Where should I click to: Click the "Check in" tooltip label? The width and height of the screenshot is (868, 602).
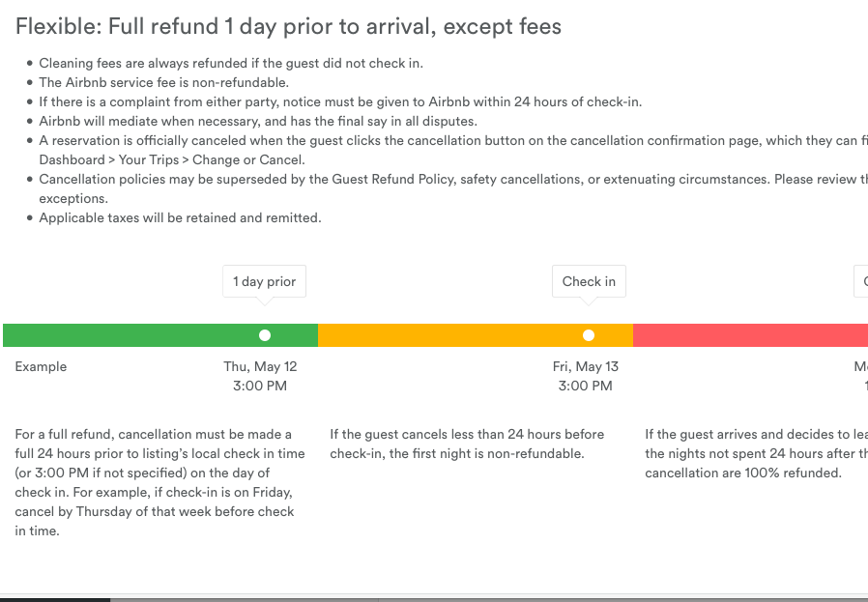tap(589, 281)
